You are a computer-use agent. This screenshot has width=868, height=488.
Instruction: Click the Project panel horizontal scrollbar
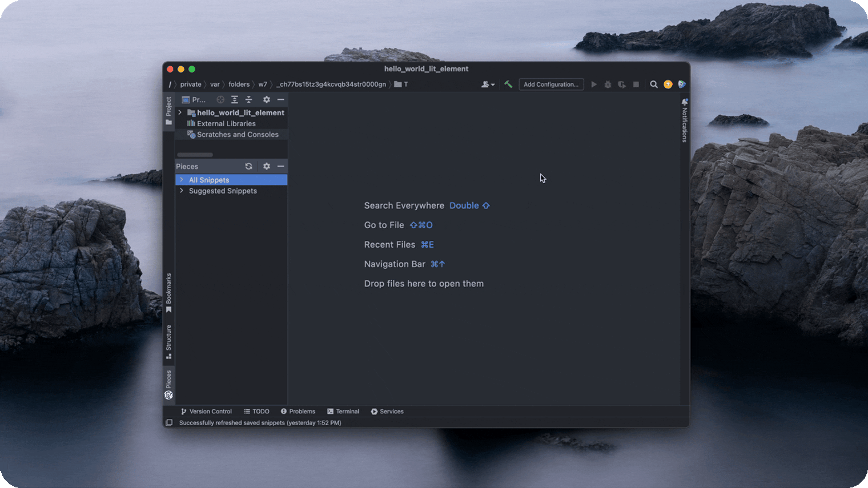point(195,155)
